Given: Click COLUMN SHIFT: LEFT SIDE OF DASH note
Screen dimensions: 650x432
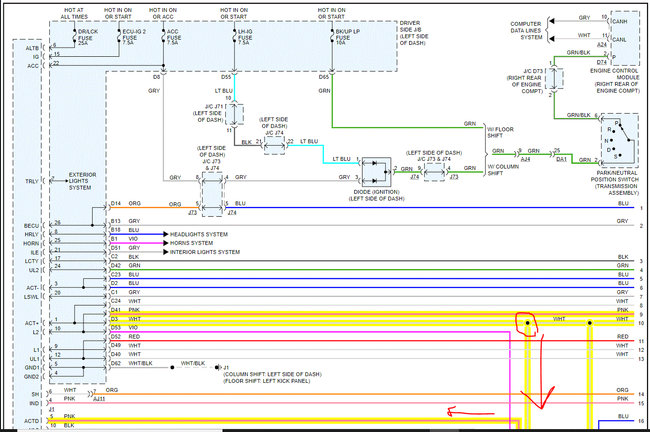Looking at the screenshot, I should coord(272,374).
